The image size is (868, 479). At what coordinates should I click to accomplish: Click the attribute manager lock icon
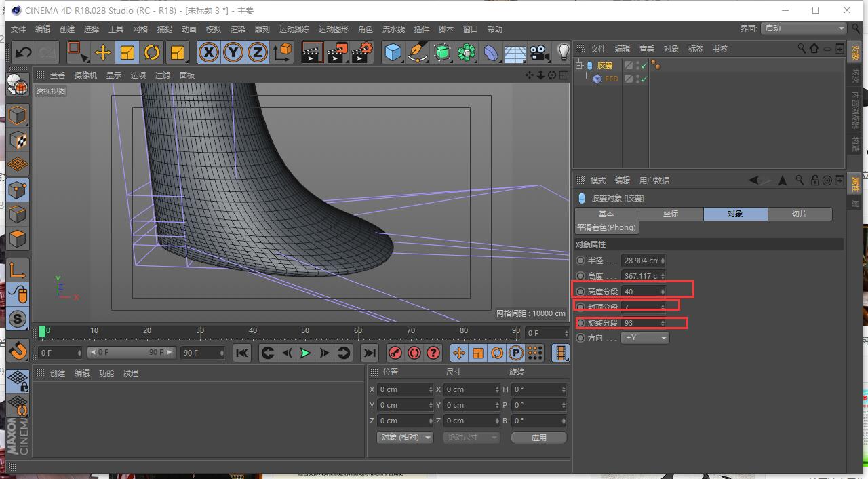(x=814, y=180)
